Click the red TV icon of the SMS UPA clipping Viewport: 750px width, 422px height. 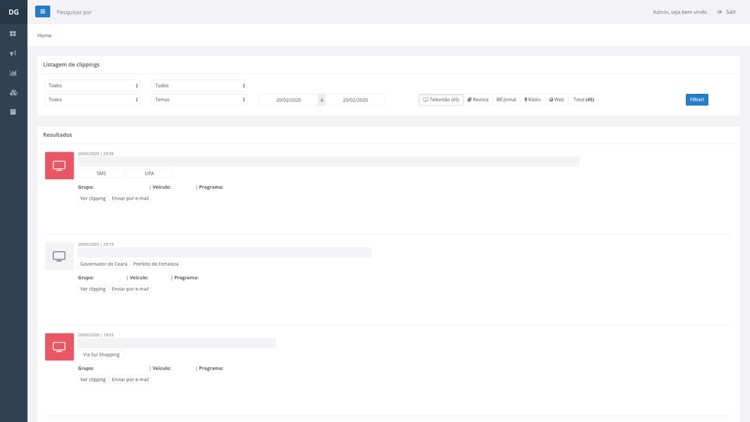point(59,166)
